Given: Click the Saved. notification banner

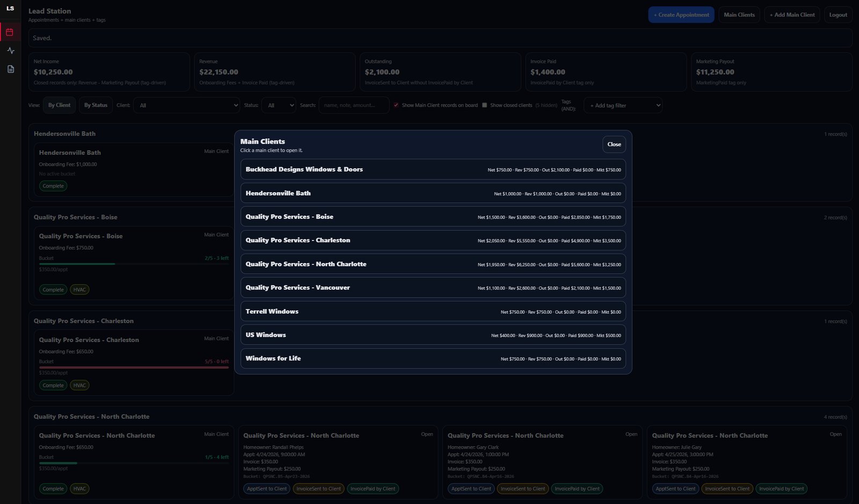Looking at the screenshot, I should [x=440, y=38].
